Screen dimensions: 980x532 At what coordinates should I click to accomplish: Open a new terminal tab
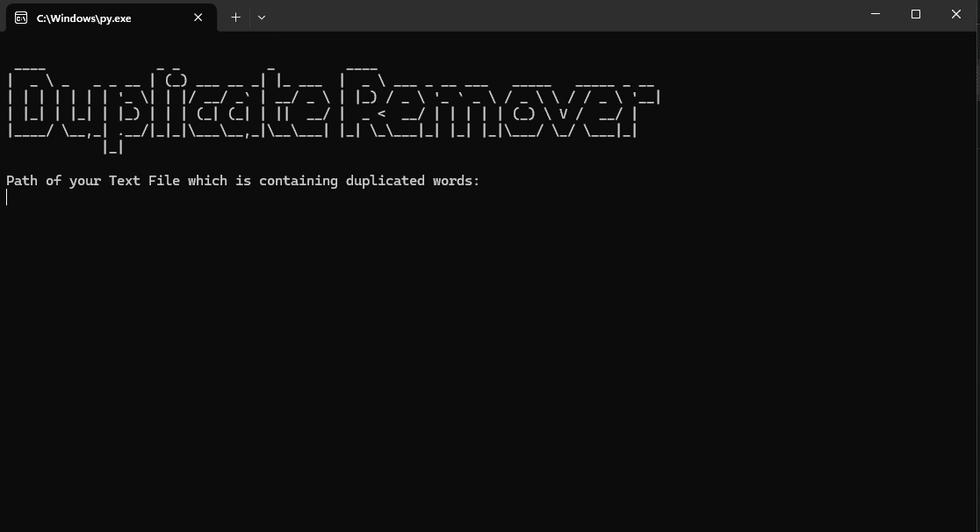pos(235,18)
